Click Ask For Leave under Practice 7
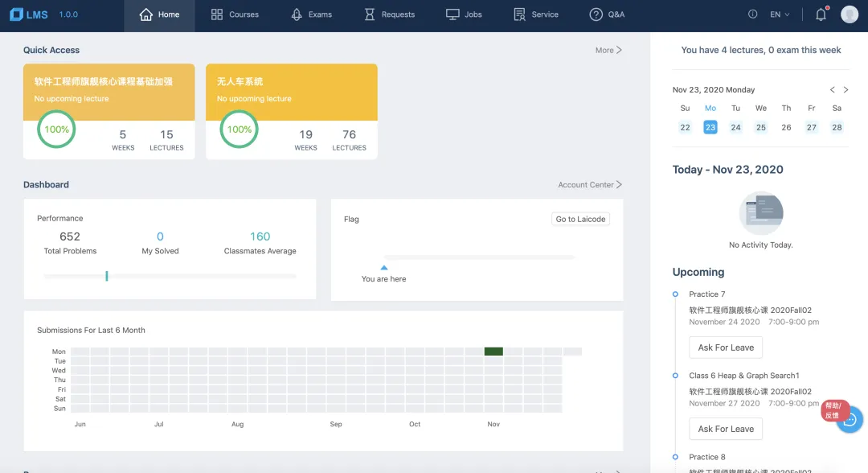 point(726,348)
